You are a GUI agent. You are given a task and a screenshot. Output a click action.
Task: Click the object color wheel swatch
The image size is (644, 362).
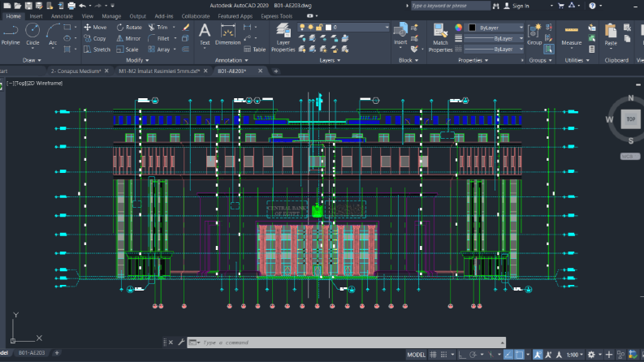(458, 28)
